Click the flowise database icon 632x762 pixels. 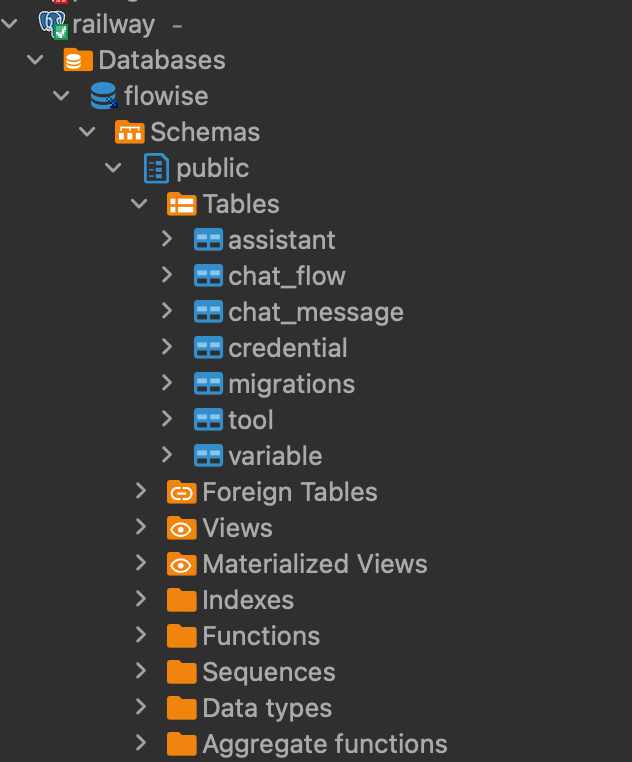pyautogui.click(x=103, y=96)
